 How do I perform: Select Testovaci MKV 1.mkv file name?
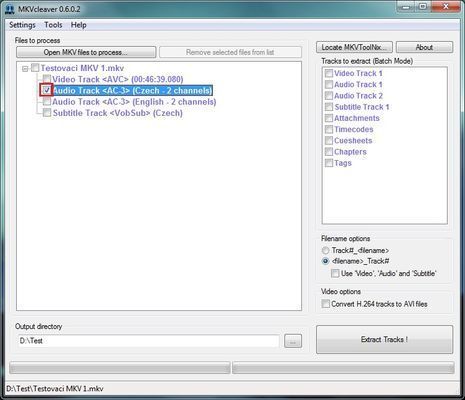pyautogui.click(x=82, y=68)
